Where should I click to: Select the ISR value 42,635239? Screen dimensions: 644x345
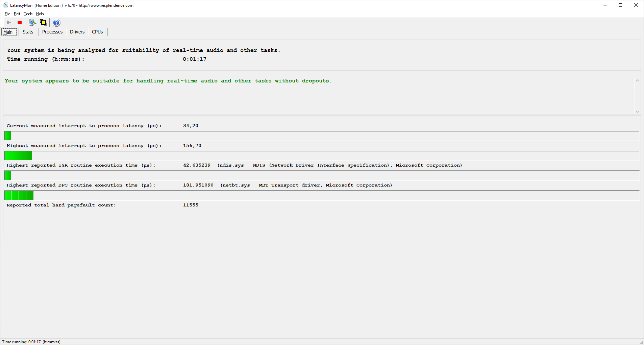pyautogui.click(x=197, y=165)
